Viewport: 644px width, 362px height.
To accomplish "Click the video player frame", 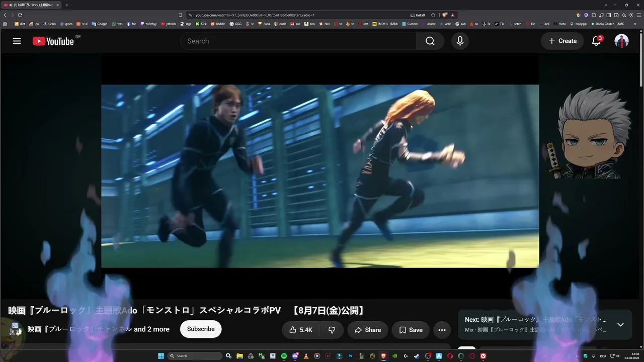I will 320,176.
